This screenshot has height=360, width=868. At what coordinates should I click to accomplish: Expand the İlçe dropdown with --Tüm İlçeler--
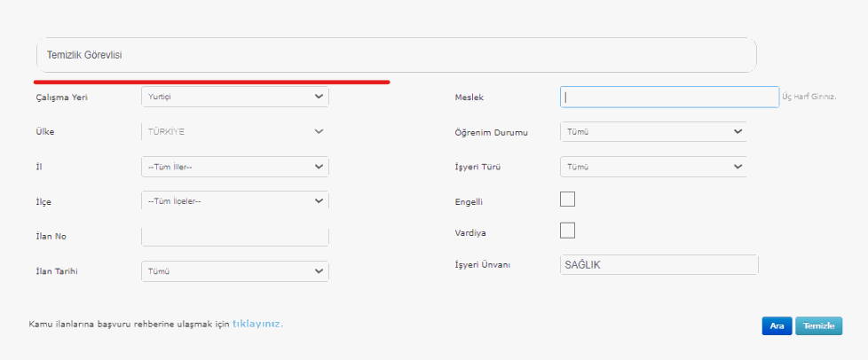pyautogui.click(x=234, y=201)
